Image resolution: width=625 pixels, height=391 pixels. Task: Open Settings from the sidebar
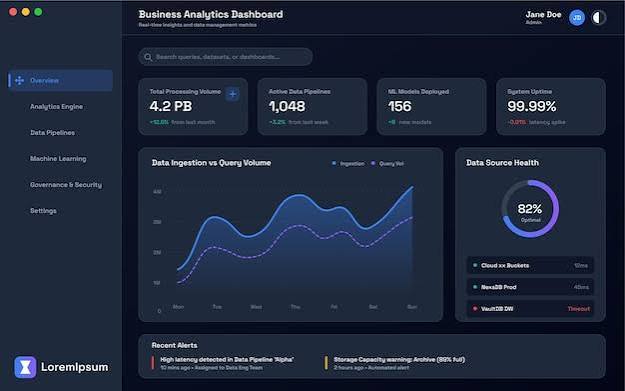(43, 211)
